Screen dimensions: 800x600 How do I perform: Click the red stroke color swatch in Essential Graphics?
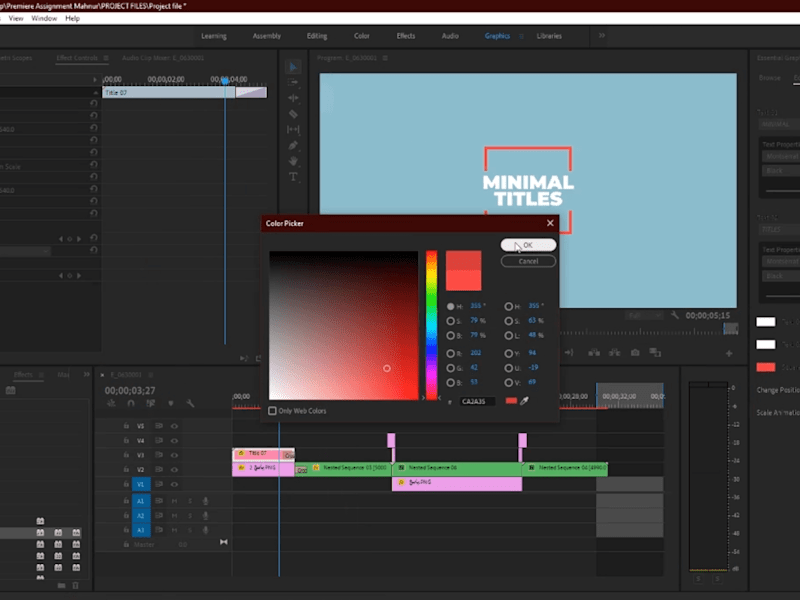point(766,367)
